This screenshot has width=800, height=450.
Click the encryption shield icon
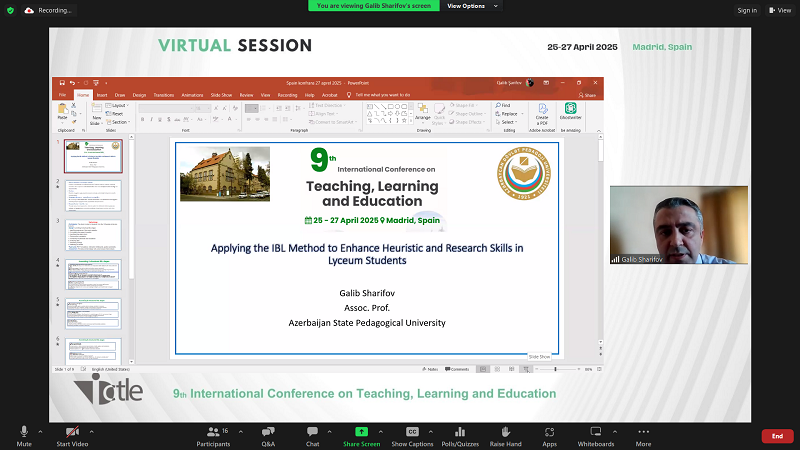tap(10, 10)
